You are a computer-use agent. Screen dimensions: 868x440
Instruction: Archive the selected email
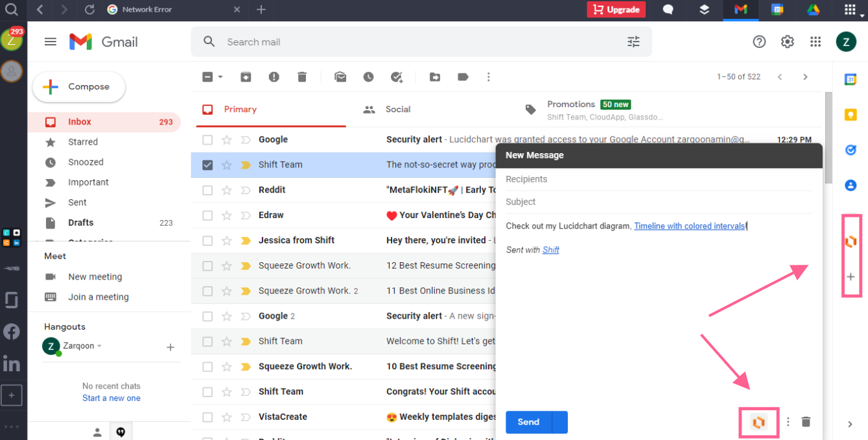[246, 77]
